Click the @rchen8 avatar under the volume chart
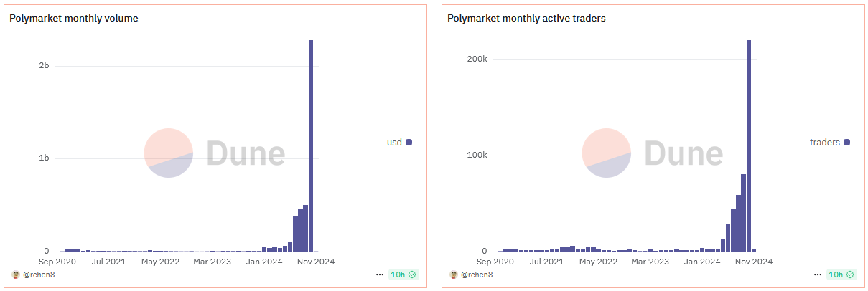 tap(15, 275)
